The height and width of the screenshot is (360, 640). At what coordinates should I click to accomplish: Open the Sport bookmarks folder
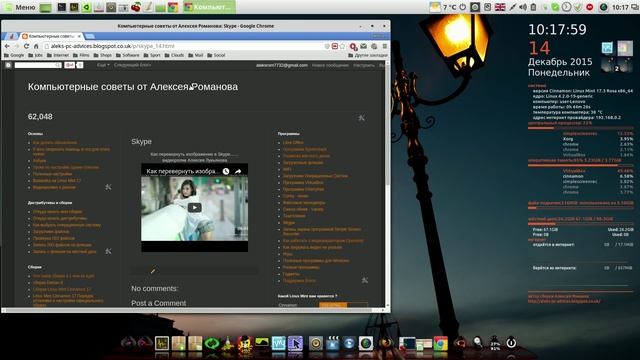point(152,55)
